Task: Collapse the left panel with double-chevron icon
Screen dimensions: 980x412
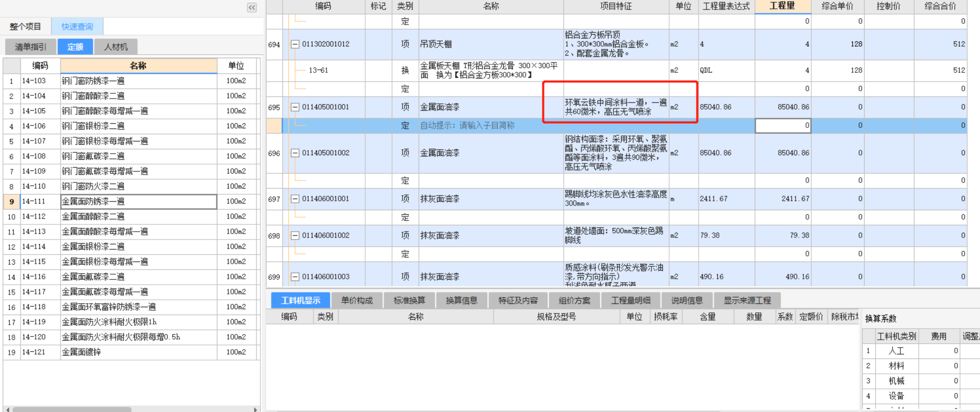Action: tap(252, 7)
